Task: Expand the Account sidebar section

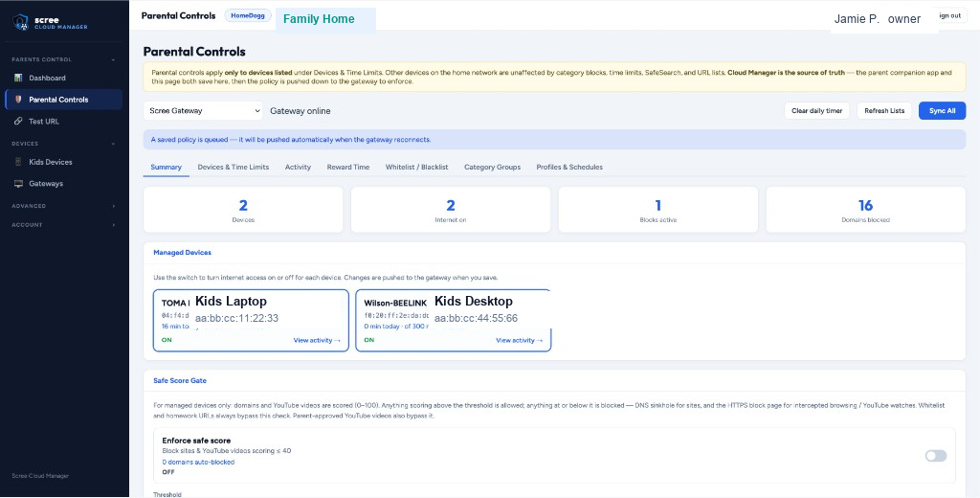Action: pos(113,225)
